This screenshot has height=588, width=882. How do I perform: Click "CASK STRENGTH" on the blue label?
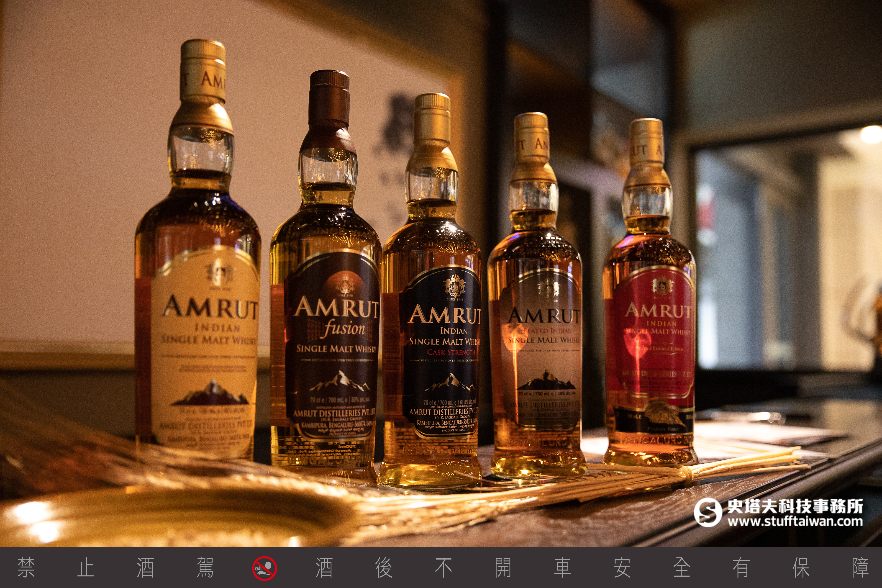[x=451, y=352]
